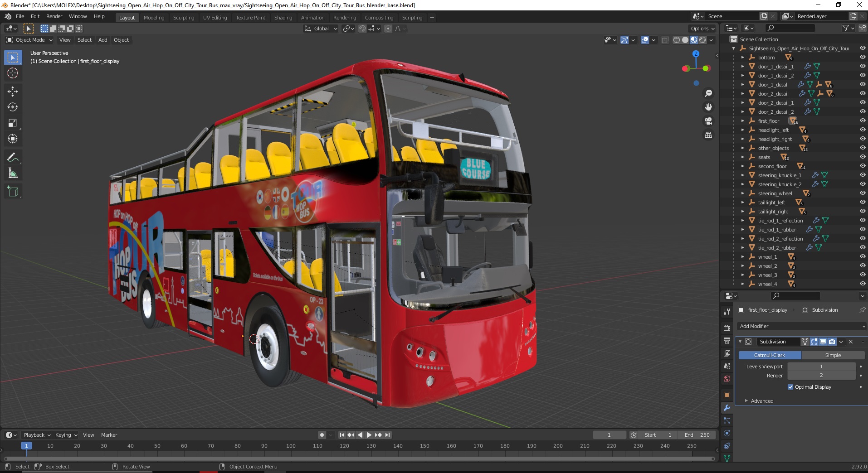Hide steering_wheel in outliner
The width and height of the screenshot is (868, 473).
pyautogui.click(x=863, y=193)
